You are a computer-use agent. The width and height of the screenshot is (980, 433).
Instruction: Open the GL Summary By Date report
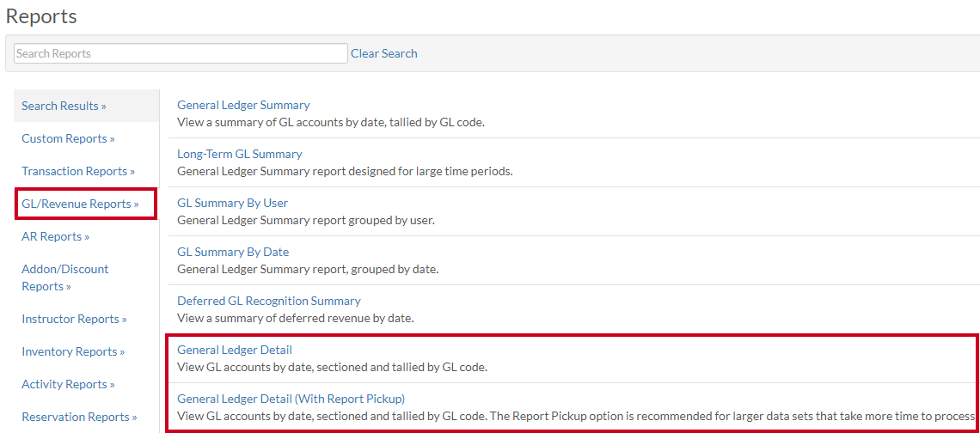pyautogui.click(x=233, y=252)
